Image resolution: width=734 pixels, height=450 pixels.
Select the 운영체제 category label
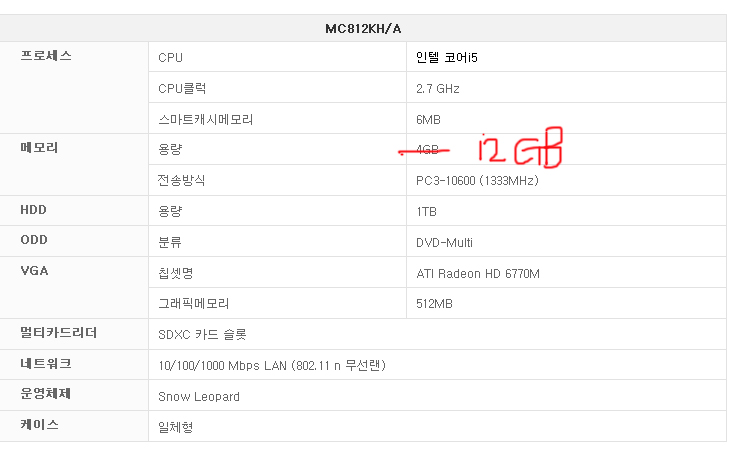pos(46,394)
